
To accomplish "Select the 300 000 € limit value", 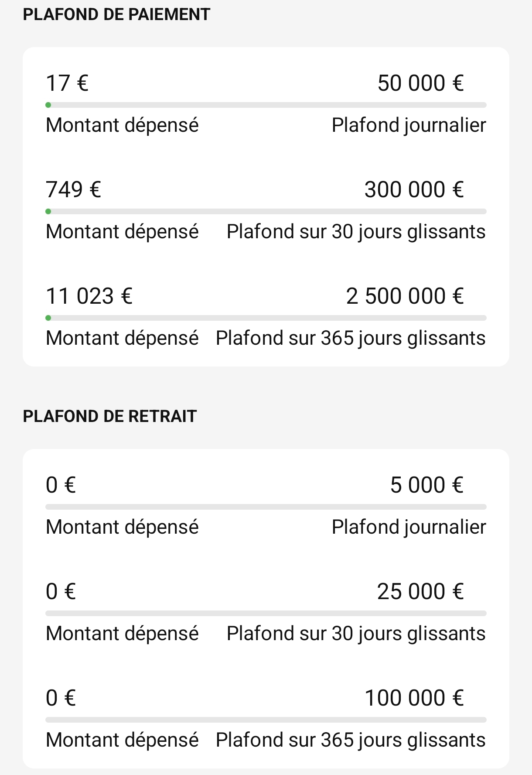I will click(x=414, y=189).
